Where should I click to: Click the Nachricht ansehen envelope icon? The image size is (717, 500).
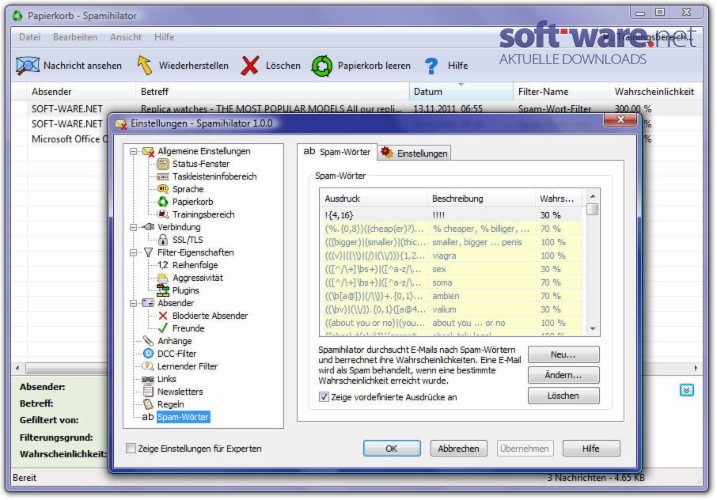(27, 65)
